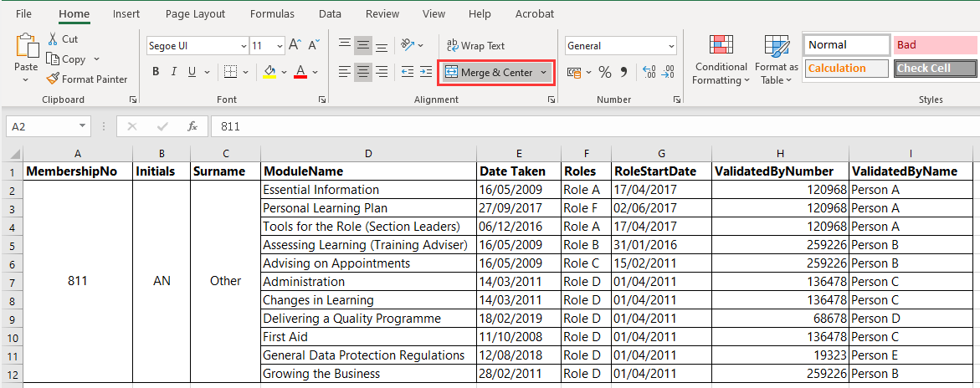Click Merge & Center button
This screenshot has width=980, height=388.
pyautogui.click(x=489, y=73)
